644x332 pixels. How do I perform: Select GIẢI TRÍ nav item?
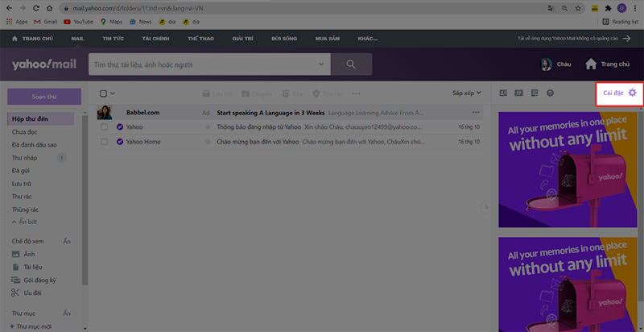click(x=242, y=39)
